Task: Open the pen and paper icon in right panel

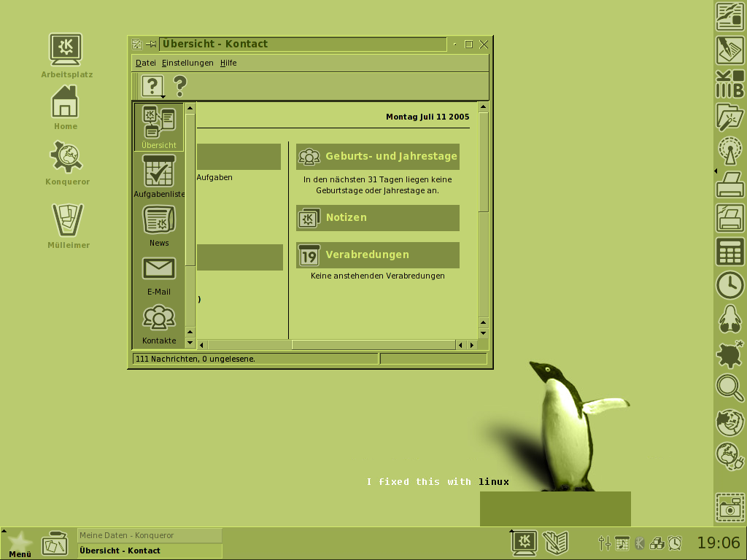Action: 729,50
